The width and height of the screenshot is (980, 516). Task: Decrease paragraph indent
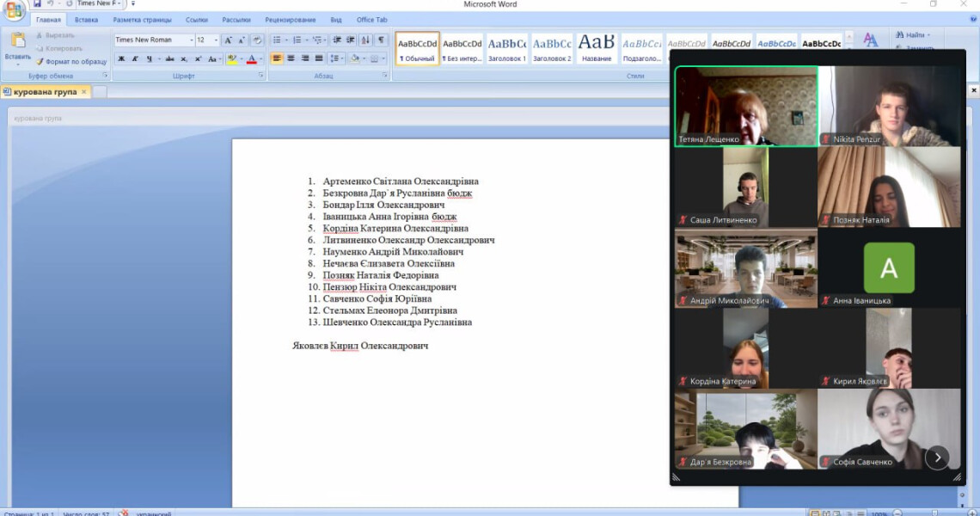pyautogui.click(x=337, y=40)
